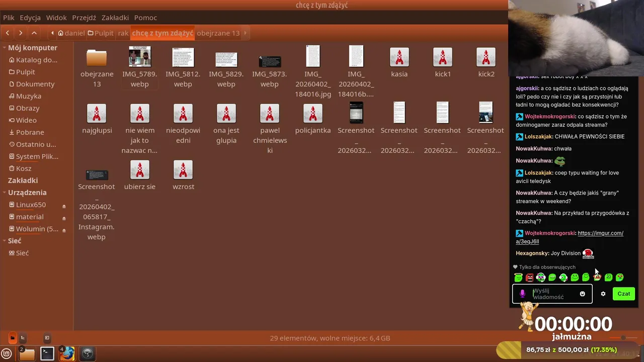This screenshot has width=644, height=362.
Task: Select the IMG_5812.webp thumbnail
Action: [183, 57]
